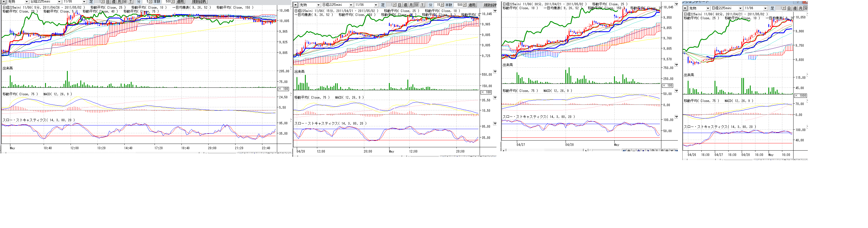
Task: Open the volume (出来高) panel menu arrow in 15-minute chart
Action: pos(495,71)
